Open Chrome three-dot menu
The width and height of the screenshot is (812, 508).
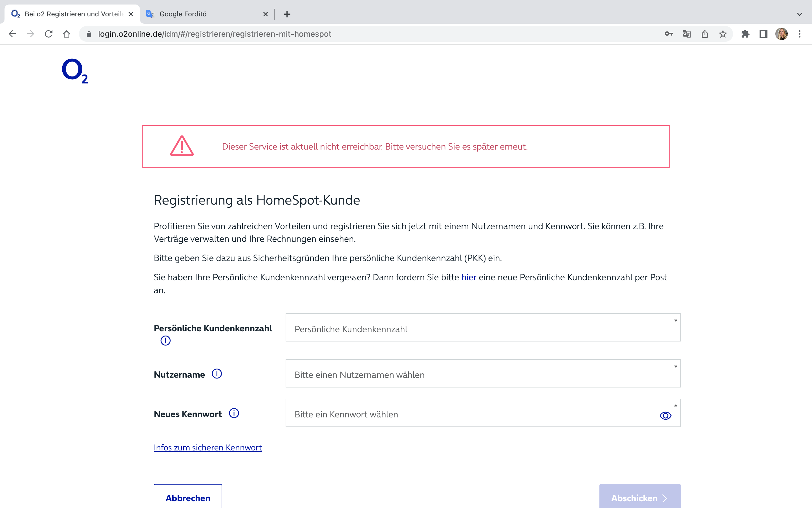tap(800, 34)
